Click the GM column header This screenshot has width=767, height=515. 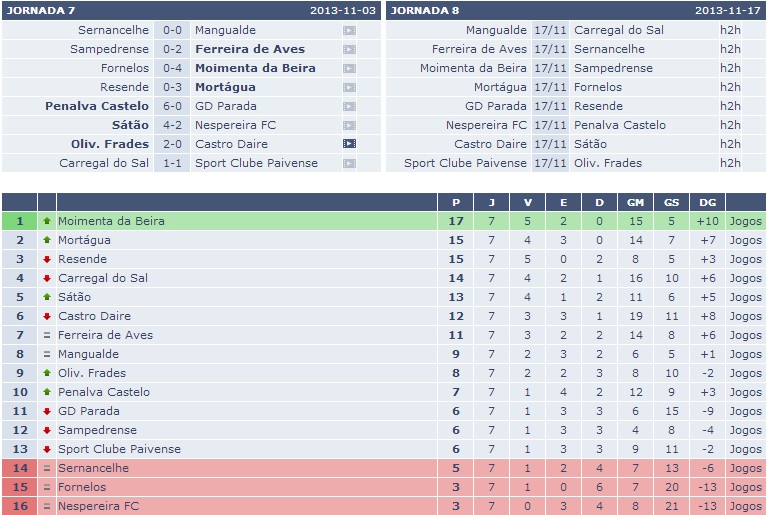635,202
